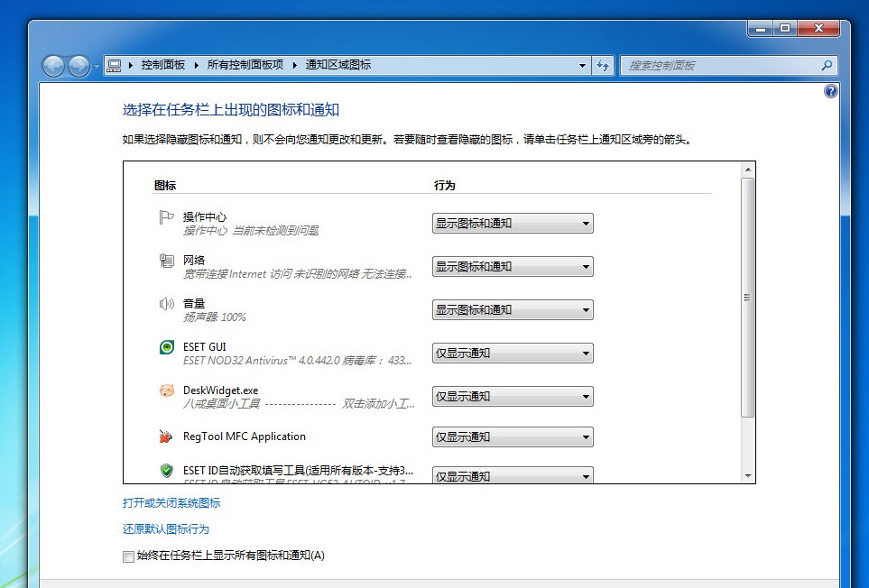Image resolution: width=869 pixels, height=588 pixels.
Task: Go back using the back arrow button
Action: click(x=54, y=66)
